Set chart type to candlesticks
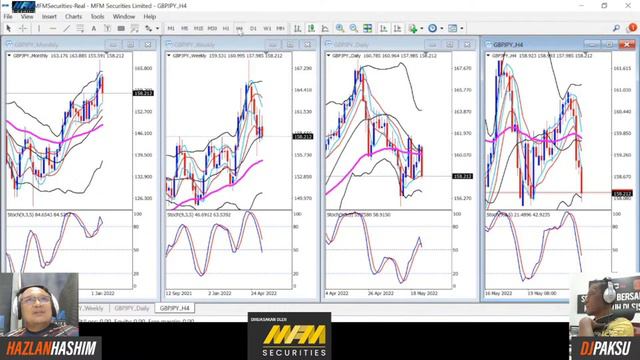 click(x=311, y=28)
